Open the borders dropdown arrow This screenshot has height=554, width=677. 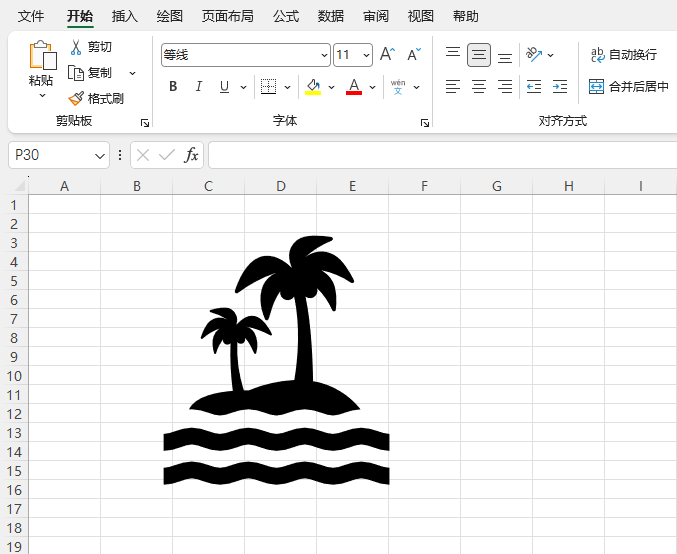288,87
